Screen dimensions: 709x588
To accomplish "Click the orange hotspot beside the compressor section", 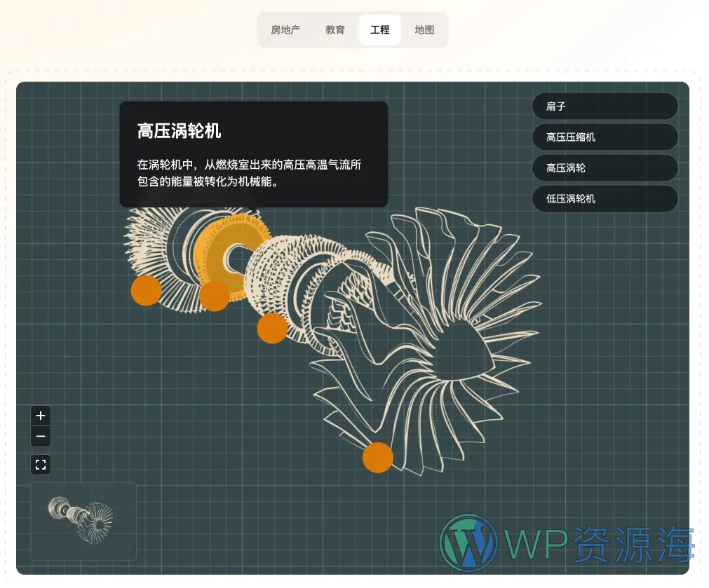I will point(272,328).
